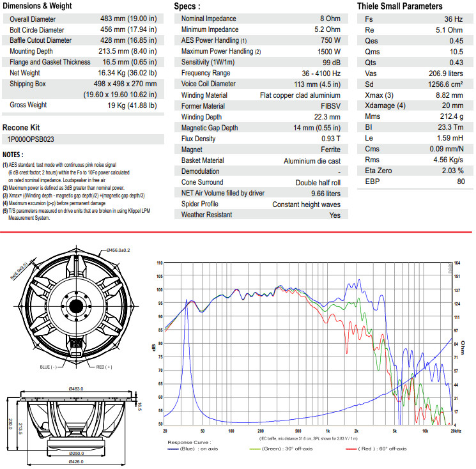Click the Bolt Circle Diameter row label
This screenshot has width=476, height=469.
(36, 30)
